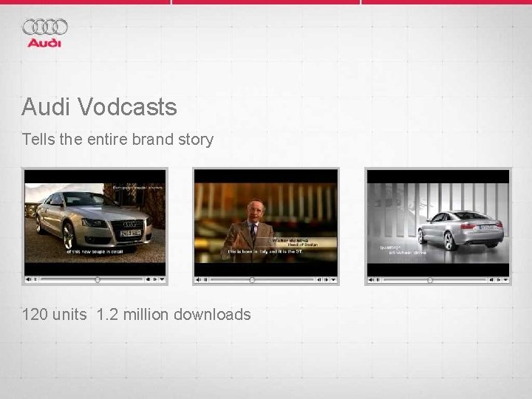Pause the silver coupe front video

point(35,279)
